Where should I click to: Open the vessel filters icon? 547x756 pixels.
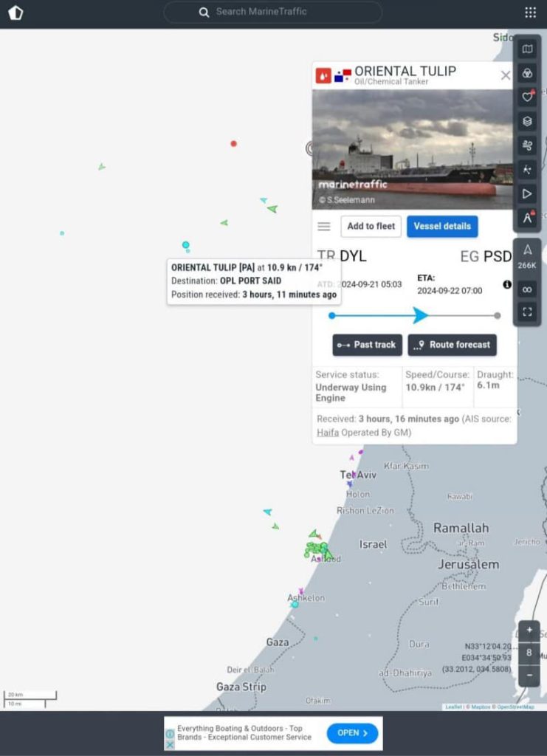click(x=527, y=73)
